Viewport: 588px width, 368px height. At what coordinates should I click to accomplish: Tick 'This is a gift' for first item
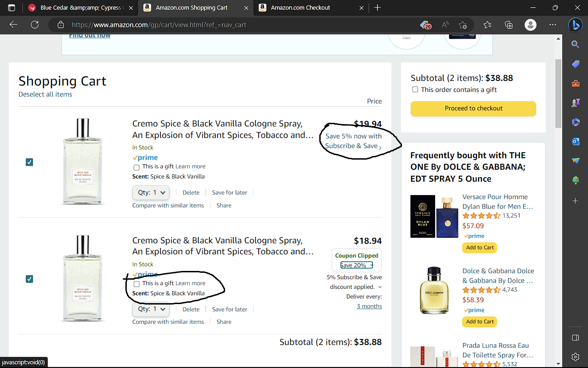136,167
